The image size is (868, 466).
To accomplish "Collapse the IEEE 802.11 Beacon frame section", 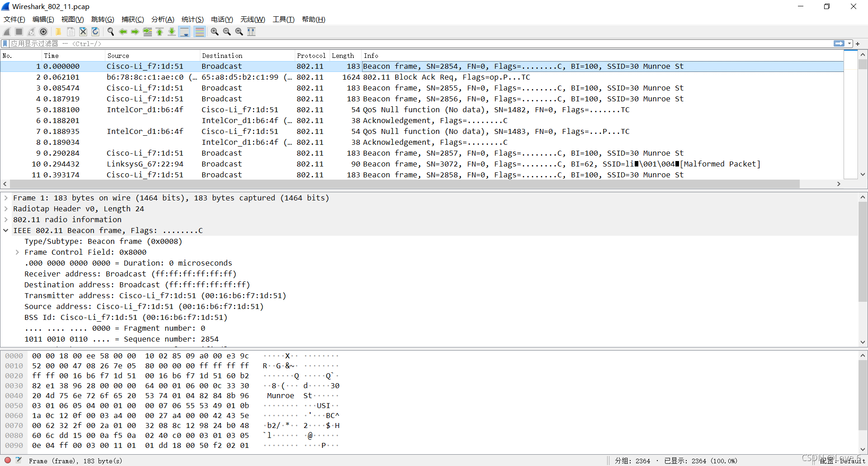I will [6, 230].
